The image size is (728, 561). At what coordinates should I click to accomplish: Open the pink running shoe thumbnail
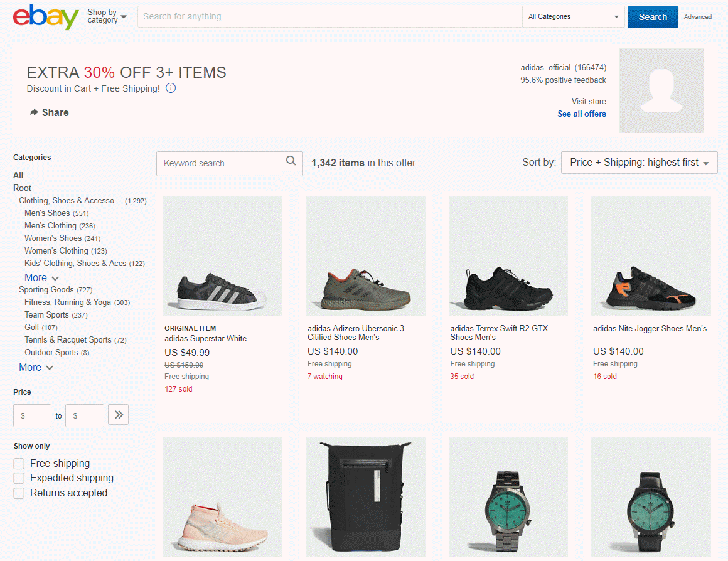tap(222, 497)
